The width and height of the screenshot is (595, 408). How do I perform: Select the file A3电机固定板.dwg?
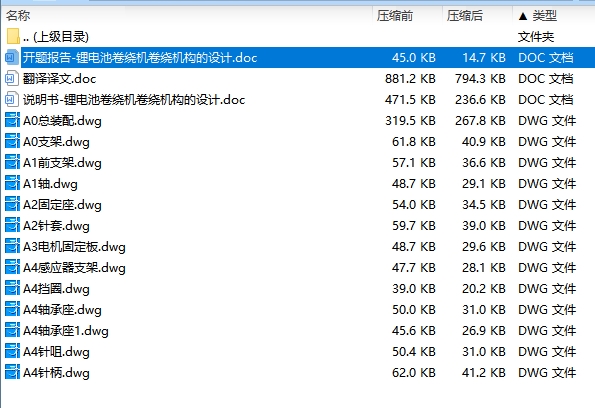(x=74, y=247)
